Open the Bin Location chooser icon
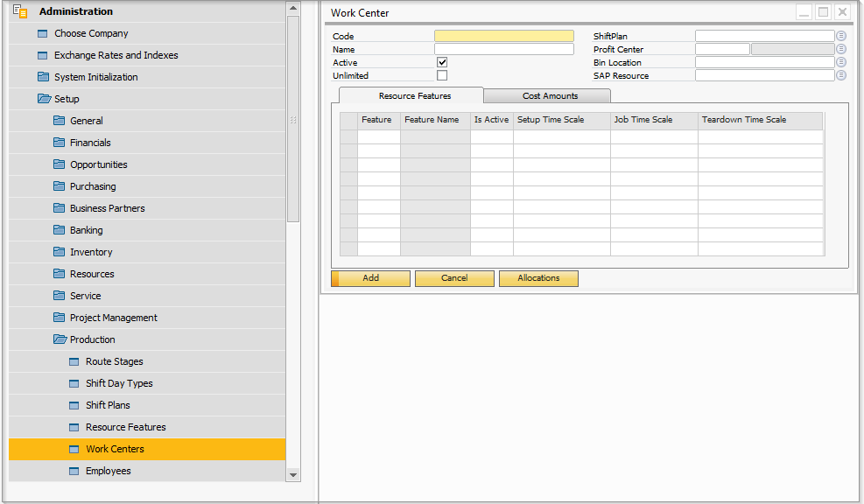Image resolution: width=864 pixels, height=504 pixels. (x=841, y=62)
